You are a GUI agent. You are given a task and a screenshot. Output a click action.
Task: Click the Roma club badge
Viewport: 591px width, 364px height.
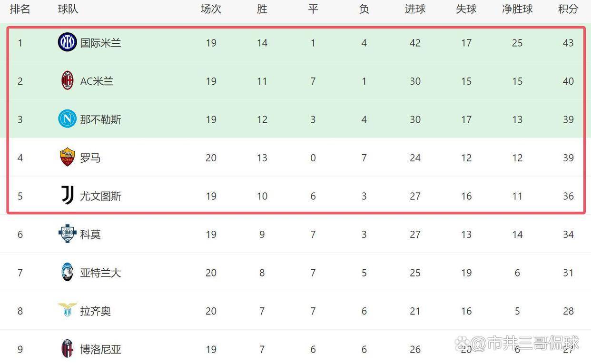[x=67, y=157]
